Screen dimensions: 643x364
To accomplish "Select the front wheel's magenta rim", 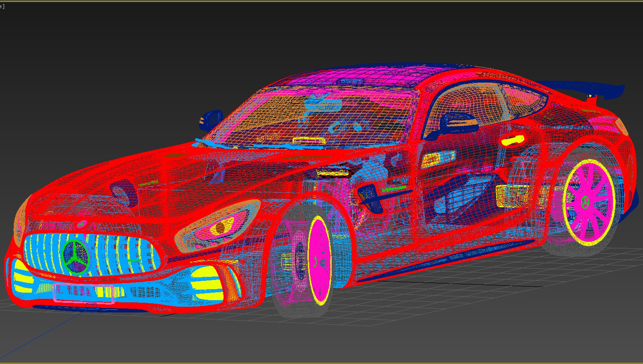I will click(x=319, y=261).
